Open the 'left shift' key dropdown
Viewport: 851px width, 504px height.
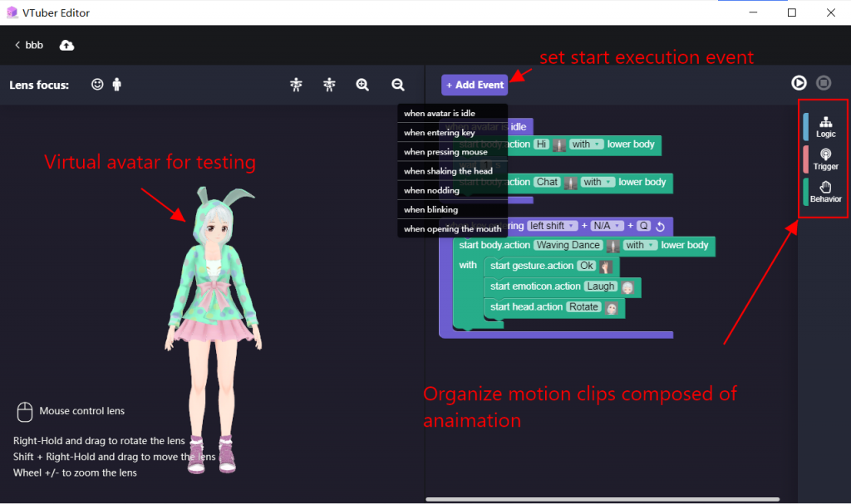[552, 226]
